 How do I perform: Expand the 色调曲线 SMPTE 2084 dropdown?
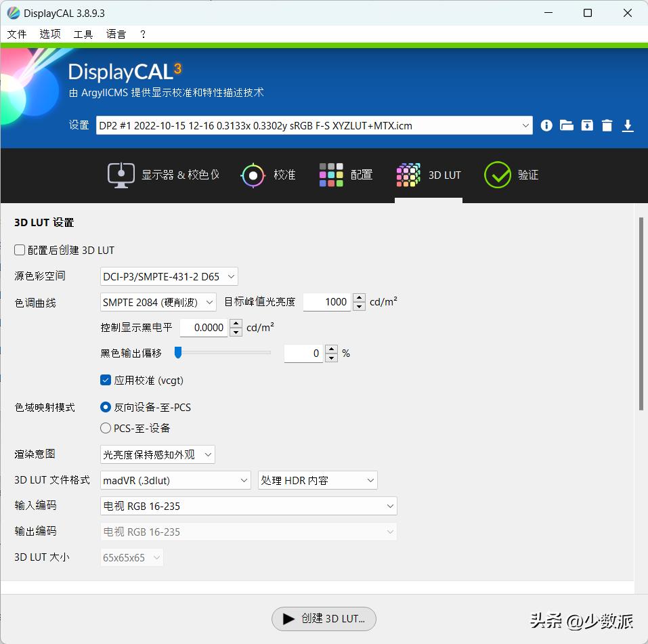click(x=158, y=302)
